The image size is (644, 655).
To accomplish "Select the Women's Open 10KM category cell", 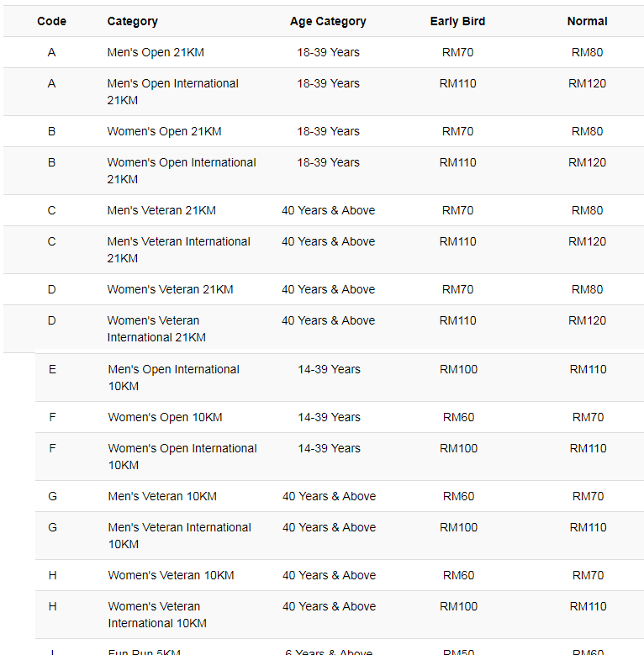I will pyautogui.click(x=165, y=417).
